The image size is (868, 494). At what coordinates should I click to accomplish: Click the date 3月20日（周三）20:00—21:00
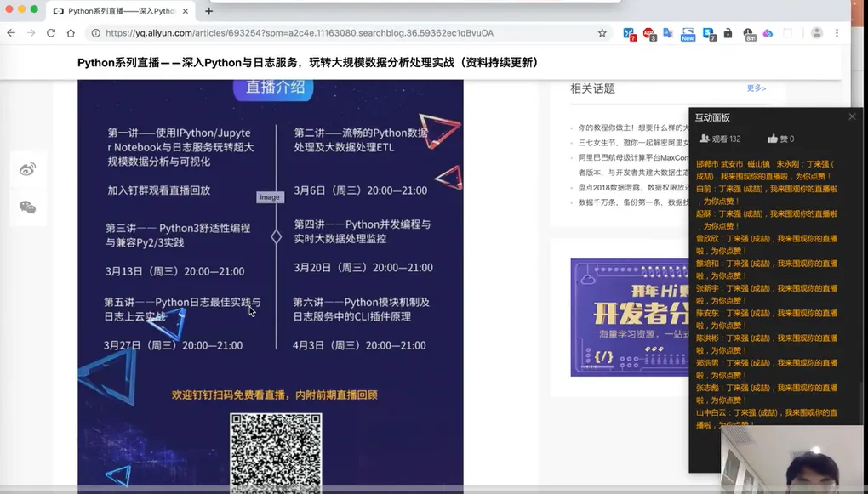pos(363,267)
